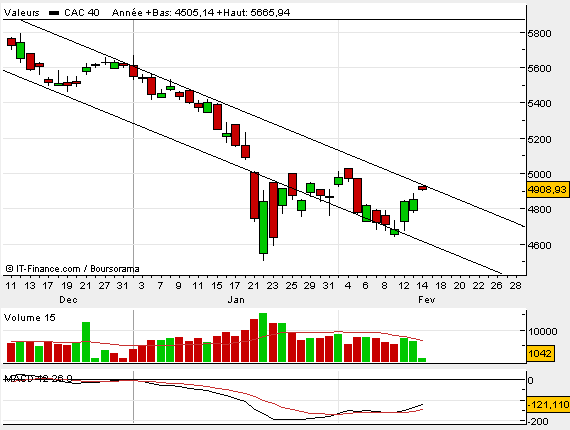Click the 5800 price axis label
Image resolution: width=570 pixels, height=430 pixels.
click(540, 33)
